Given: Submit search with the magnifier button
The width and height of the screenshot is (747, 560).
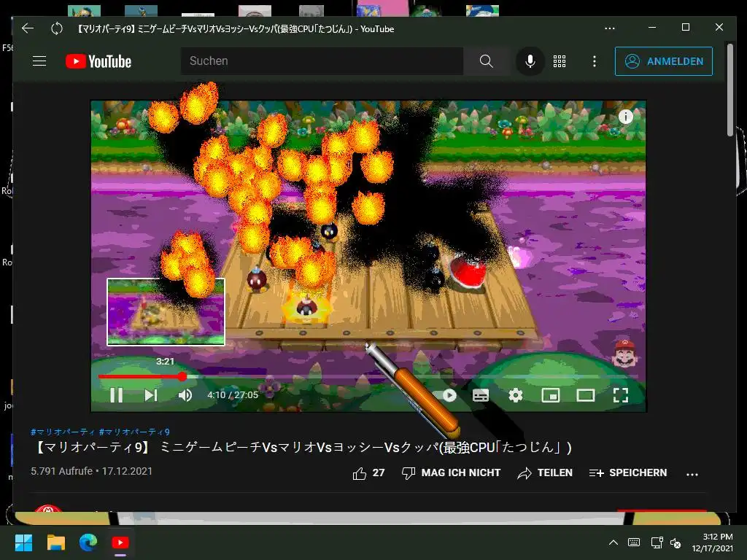Looking at the screenshot, I should 486,61.
